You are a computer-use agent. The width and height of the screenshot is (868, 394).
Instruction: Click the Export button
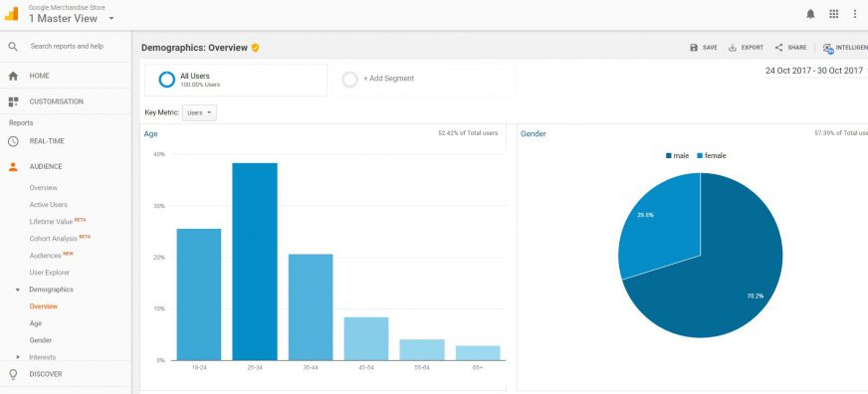click(x=746, y=48)
